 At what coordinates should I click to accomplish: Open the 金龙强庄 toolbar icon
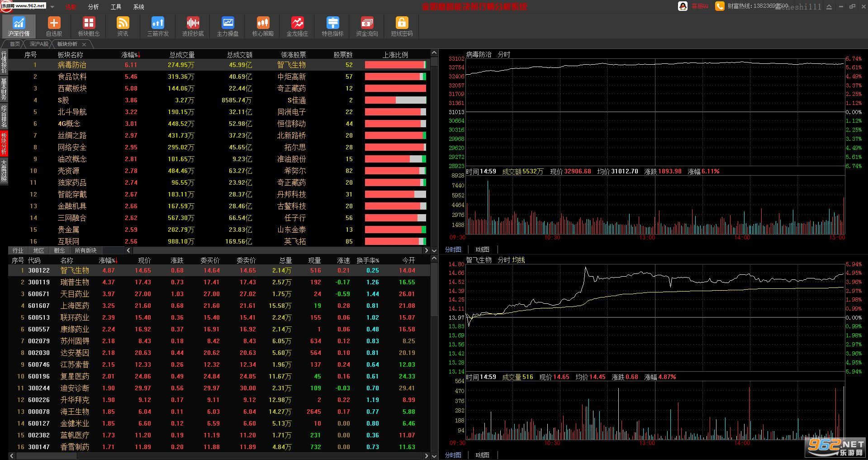[297, 26]
